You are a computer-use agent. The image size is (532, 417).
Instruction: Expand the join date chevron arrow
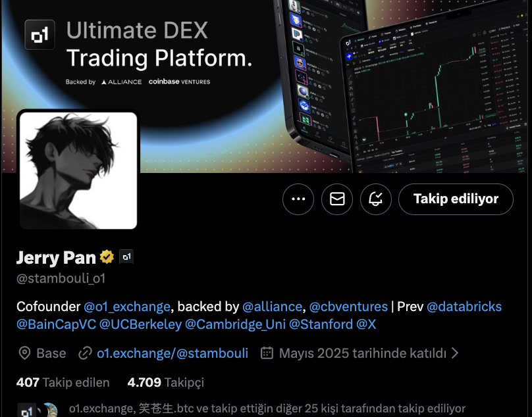(456, 353)
